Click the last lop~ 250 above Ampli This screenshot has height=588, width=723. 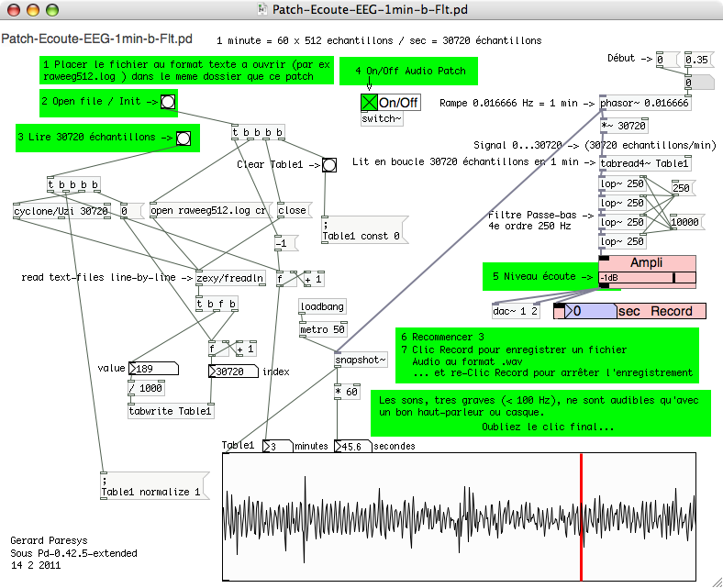(622, 241)
